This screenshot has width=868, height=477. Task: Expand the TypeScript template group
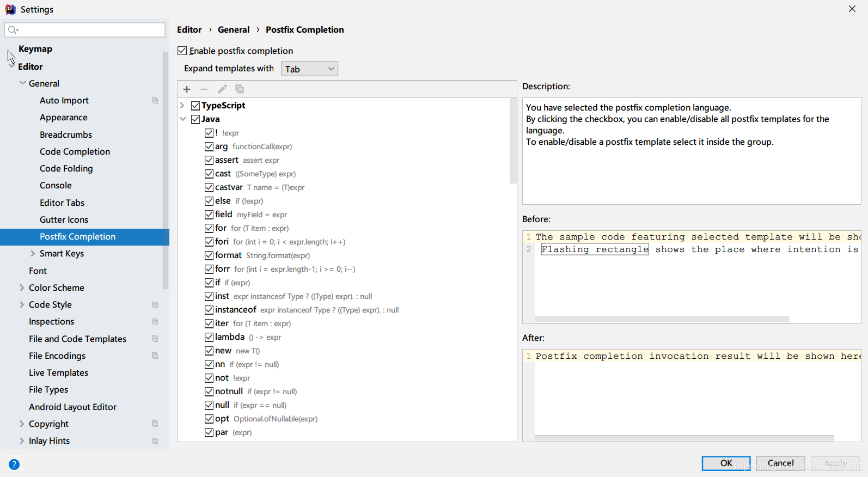[x=182, y=106]
